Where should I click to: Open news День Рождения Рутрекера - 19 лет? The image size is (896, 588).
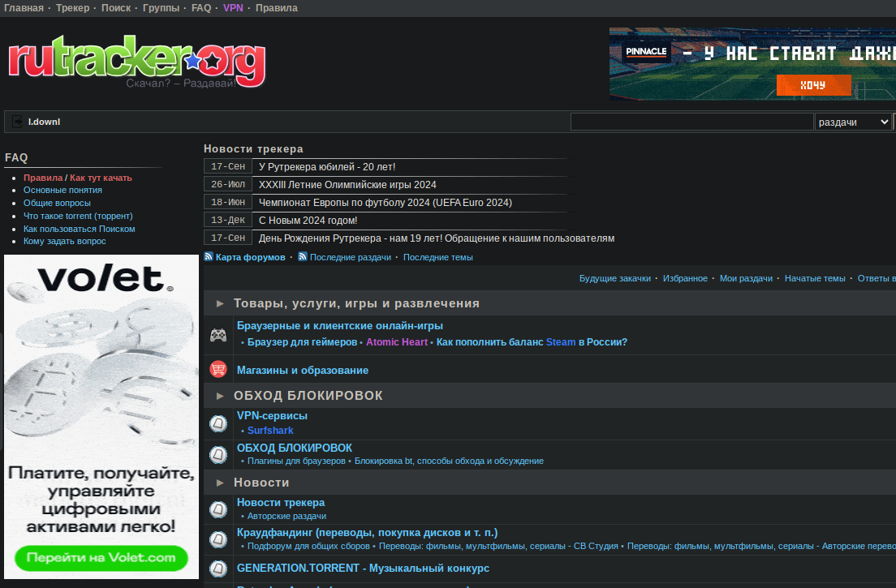click(437, 238)
